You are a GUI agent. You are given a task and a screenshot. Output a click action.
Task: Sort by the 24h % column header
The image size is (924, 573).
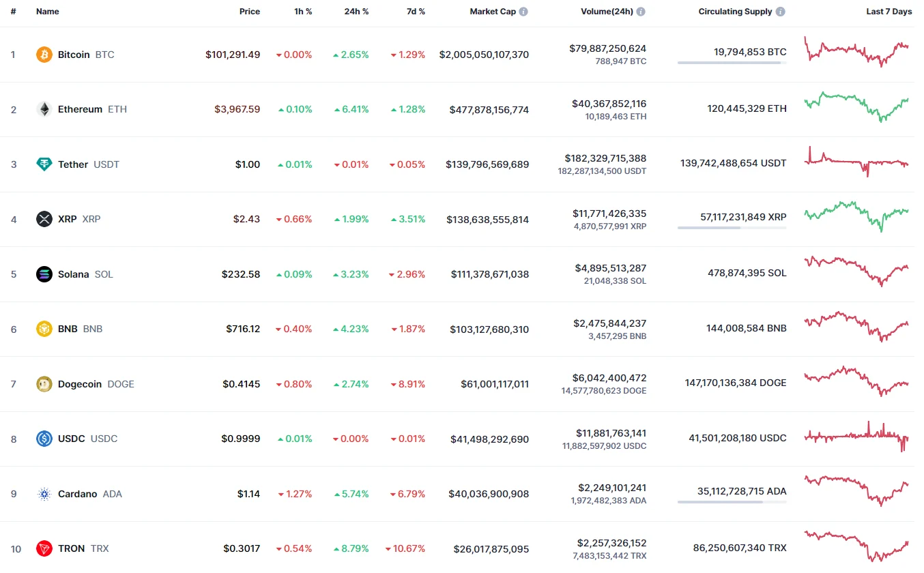pos(356,12)
